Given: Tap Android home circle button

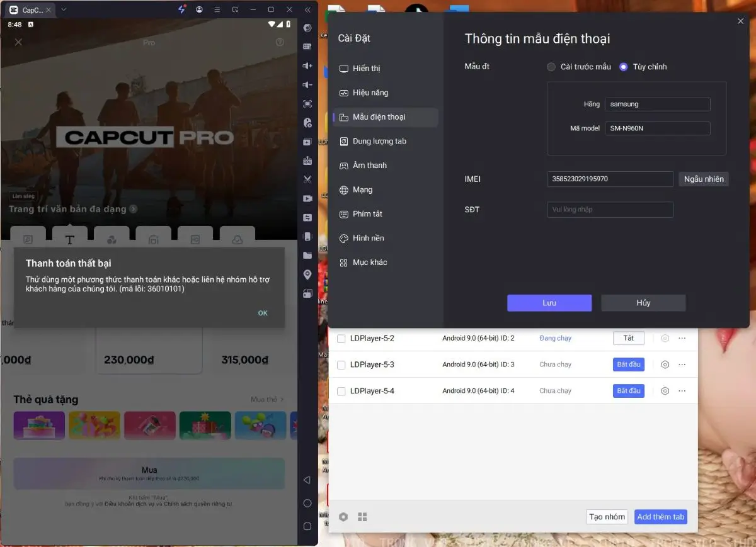Looking at the screenshot, I should pos(307,503).
